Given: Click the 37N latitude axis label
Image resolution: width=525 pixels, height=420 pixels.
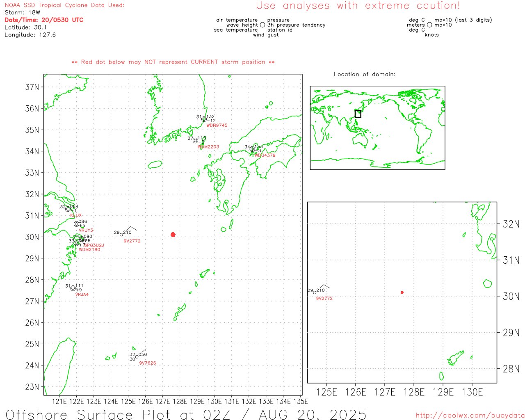Looking at the screenshot, I should pos(32,87).
